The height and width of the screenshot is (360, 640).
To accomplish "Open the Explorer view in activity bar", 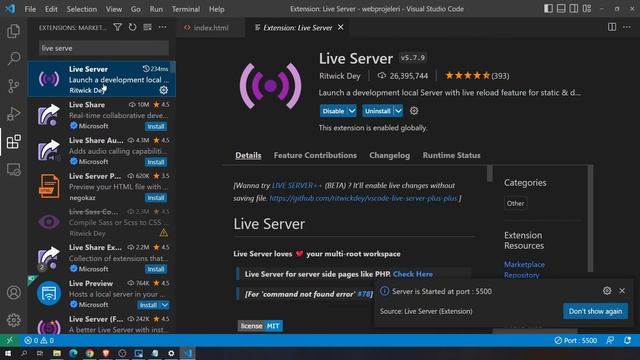I will [x=13, y=31].
